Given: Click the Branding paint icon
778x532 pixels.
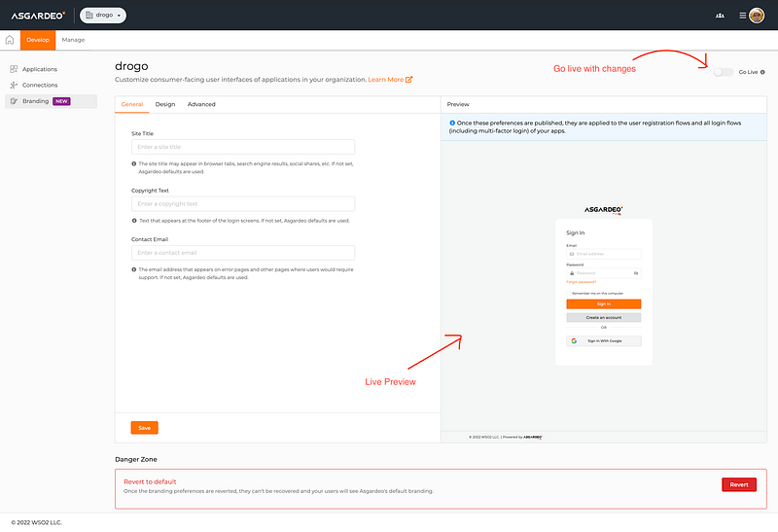Looking at the screenshot, I should [14, 101].
